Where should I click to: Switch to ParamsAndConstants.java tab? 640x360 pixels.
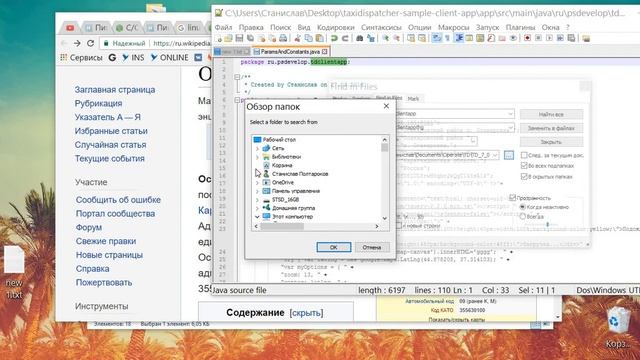coord(290,52)
